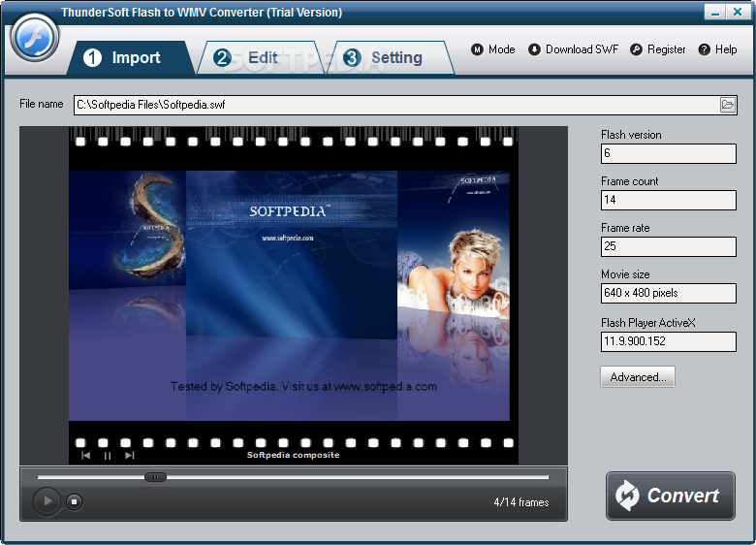The image size is (756, 545).
Task: Click the frame position slider handle
Action: click(155, 477)
